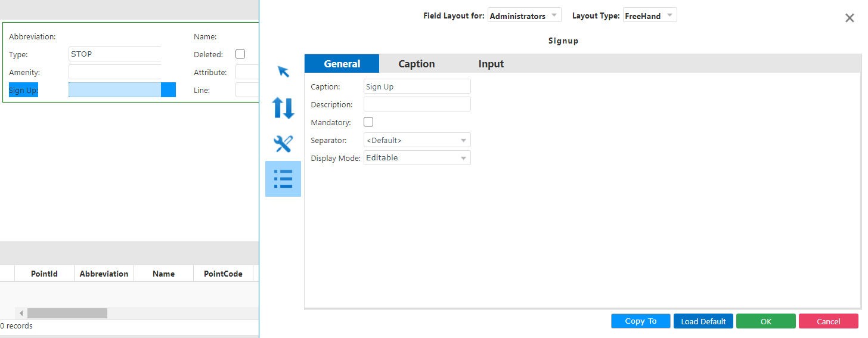Click the Copy To button
Image resolution: width=868 pixels, height=338 pixels.
click(641, 321)
